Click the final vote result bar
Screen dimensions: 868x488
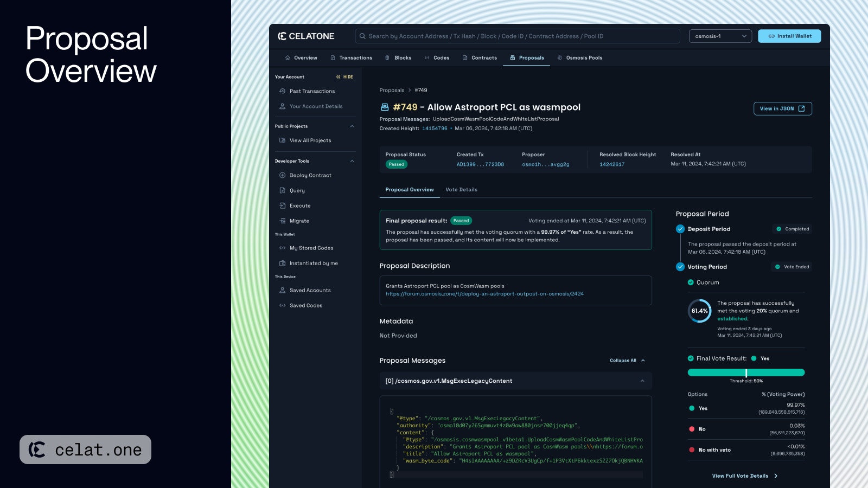(746, 373)
